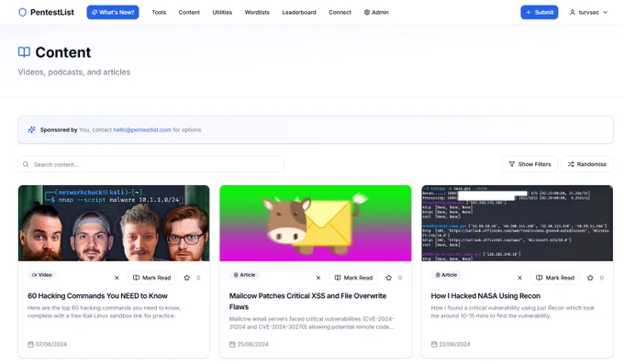Open the Utilities menu
624x364 pixels.
(x=222, y=12)
